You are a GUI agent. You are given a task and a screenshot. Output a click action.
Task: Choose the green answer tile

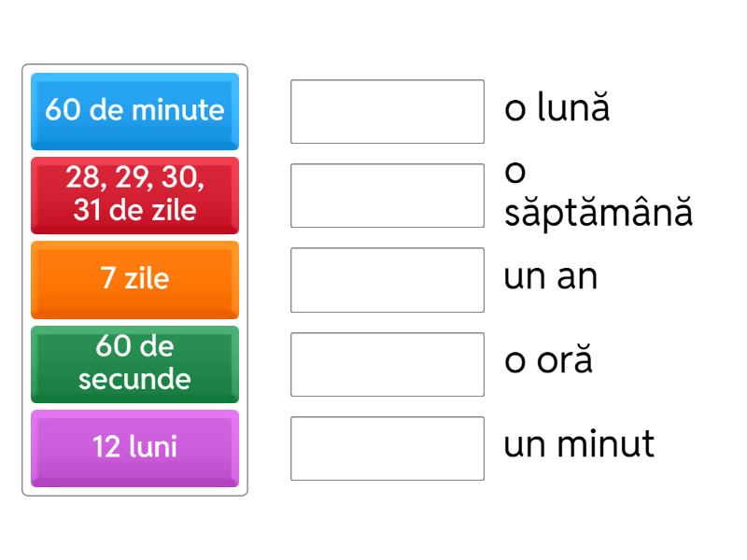(x=134, y=363)
